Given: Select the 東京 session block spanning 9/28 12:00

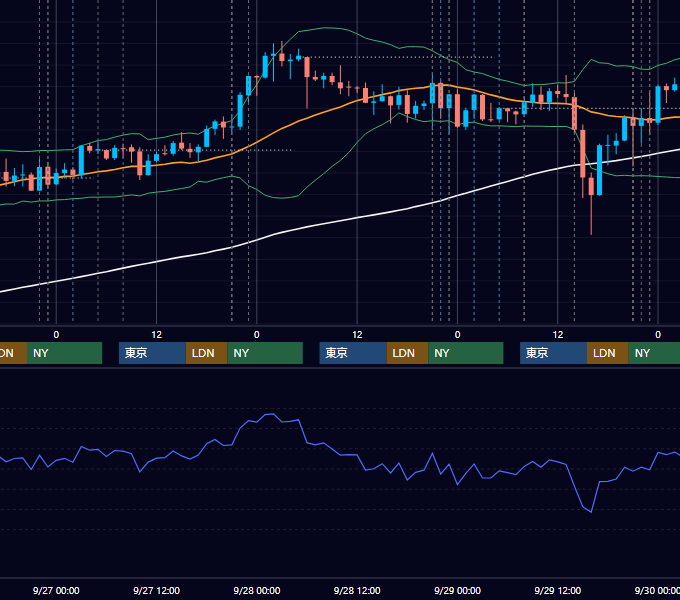Looking at the screenshot, I should (x=353, y=353).
